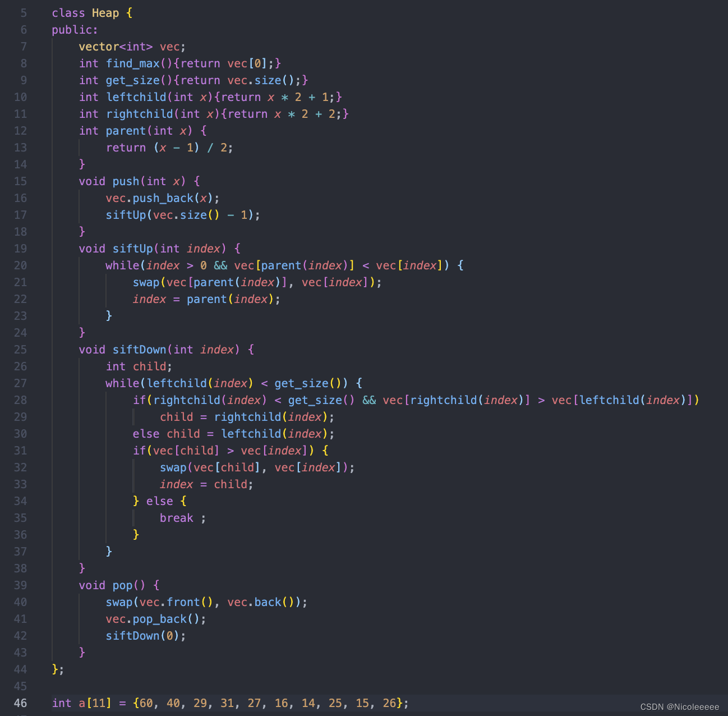Click line number 45 in the gutter
The height and width of the screenshot is (716, 728).
[20, 686]
